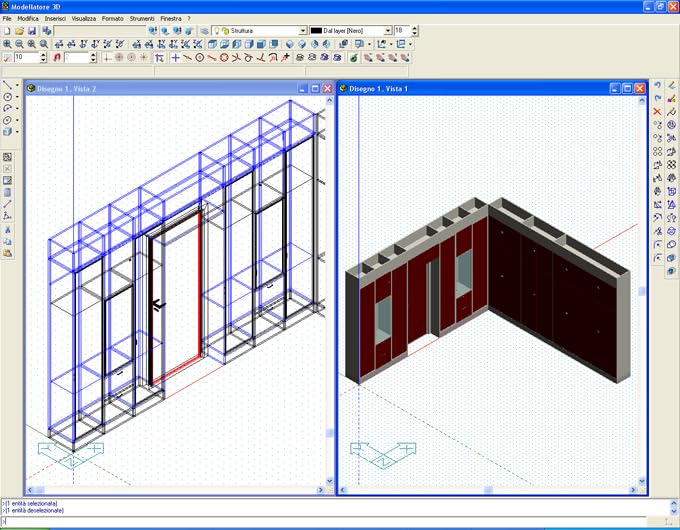
Task: Increase the line width 18 stepper value
Action: pyautogui.click(x=415, y=28)
